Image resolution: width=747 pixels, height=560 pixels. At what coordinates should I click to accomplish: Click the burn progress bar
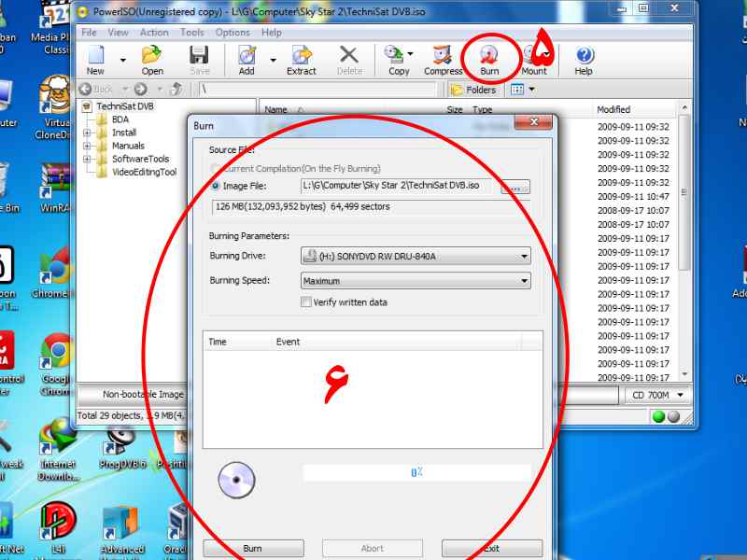coord(416,472)
